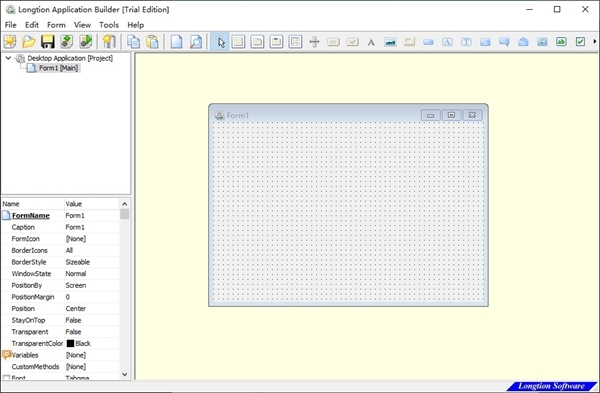This screenshot has width=600, height=393.
Task: Click PositionBy value Screen
Action: click(x=76, y=285)
